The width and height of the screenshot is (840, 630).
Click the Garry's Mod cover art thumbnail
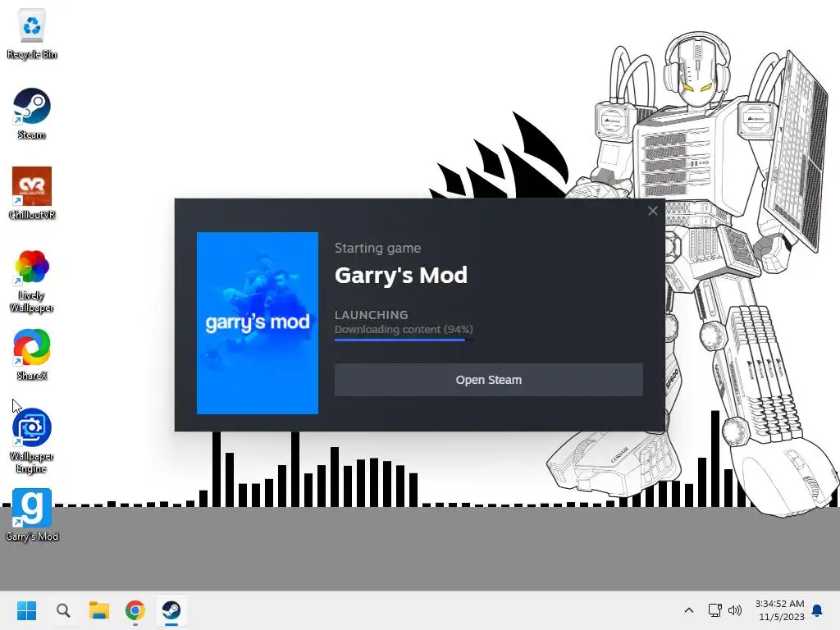pos(257,323)
